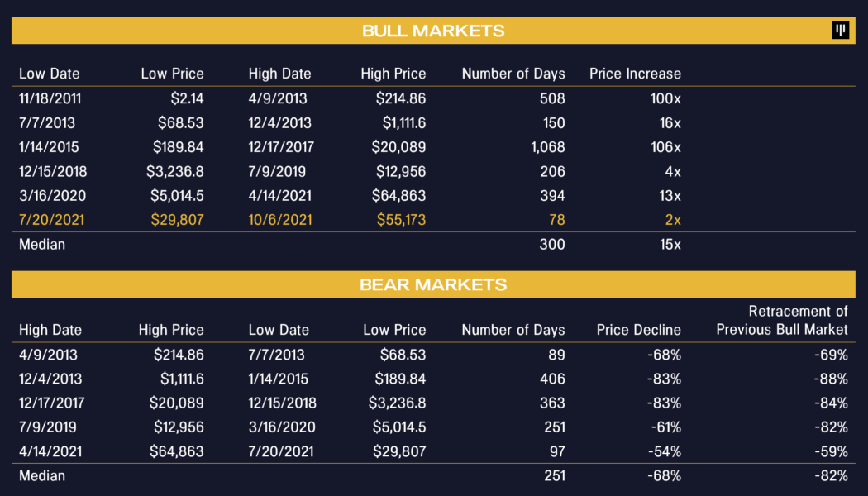Select the bull markets median 300 days value
This screenshot has width=868, height=496.
tap(551, 245)
